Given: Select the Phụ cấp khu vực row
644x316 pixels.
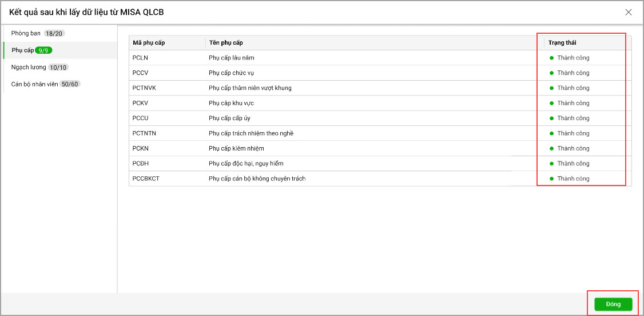Looking at the screenshot, I should [x=231, y=103].
